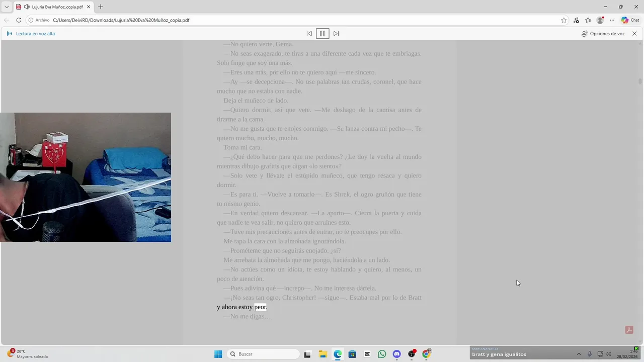The height and width of the screenshot is (362, 644).
Task: Click the webcam overlay video
Action: [86, 177]
